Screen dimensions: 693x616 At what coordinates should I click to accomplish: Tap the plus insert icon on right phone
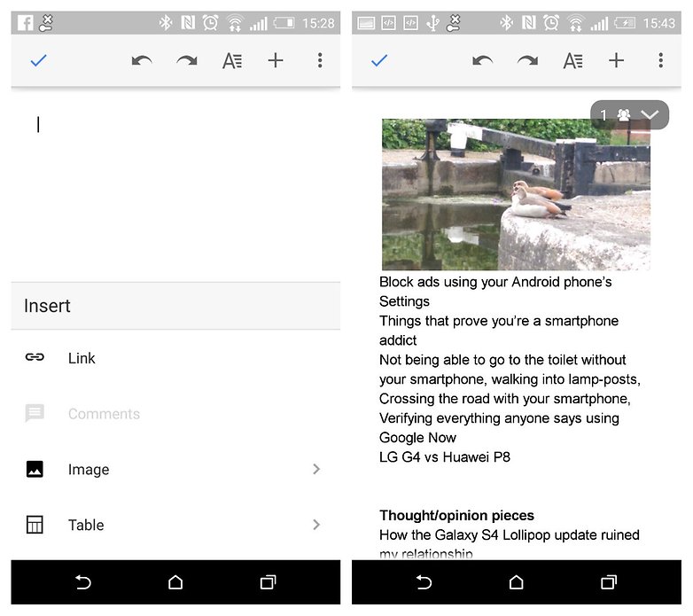click(x=616, y=60)
